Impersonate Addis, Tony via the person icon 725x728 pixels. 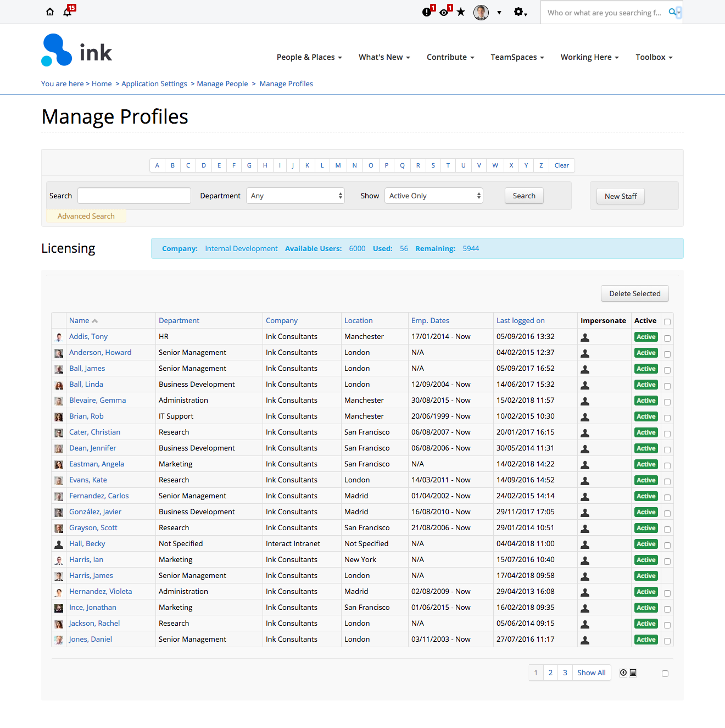point(584,337)
